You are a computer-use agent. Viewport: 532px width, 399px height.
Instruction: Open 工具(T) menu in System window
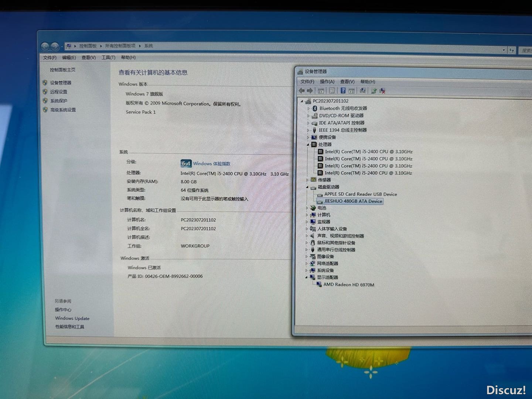(108, 57)
